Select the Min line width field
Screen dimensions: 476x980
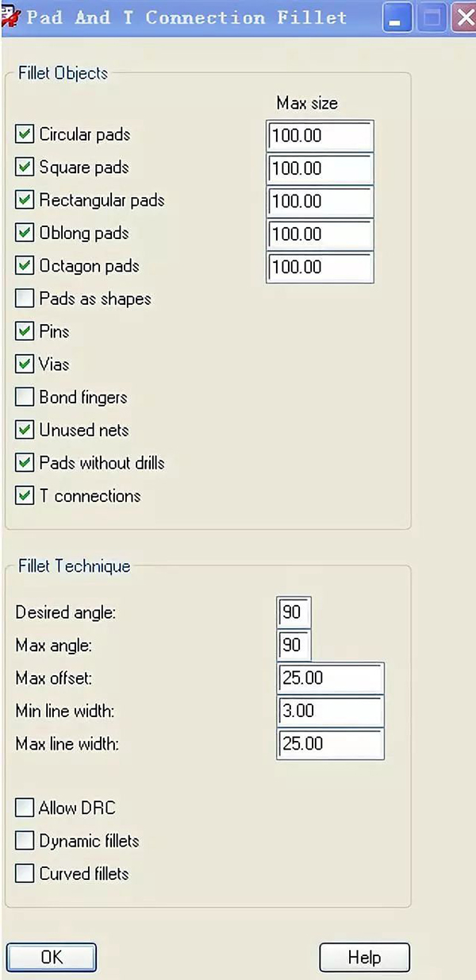tap(329, 711)
